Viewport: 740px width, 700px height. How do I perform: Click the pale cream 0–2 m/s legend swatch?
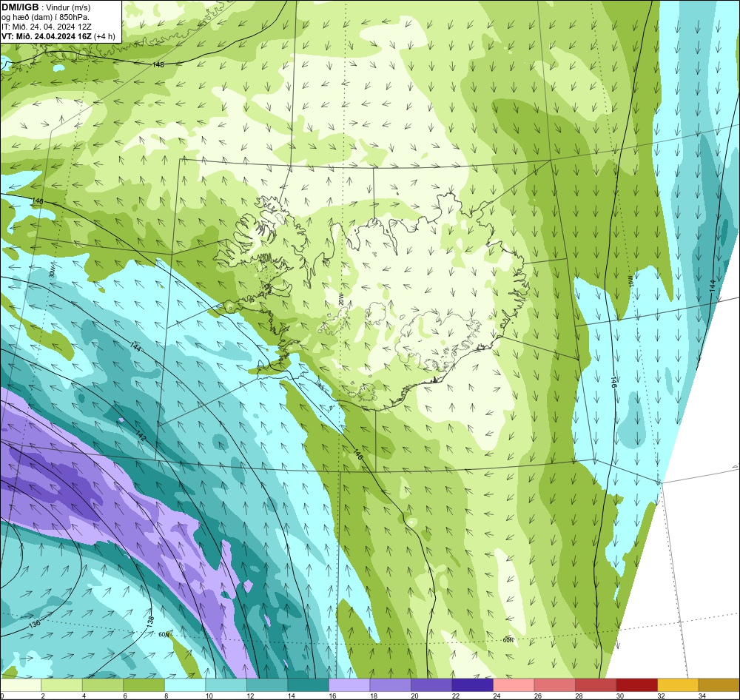[21, 684]
